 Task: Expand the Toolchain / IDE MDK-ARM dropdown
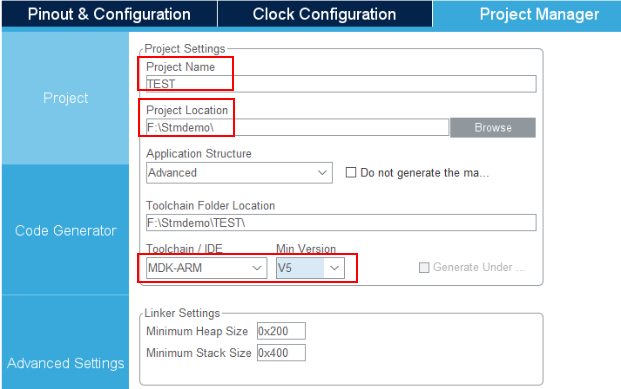point(206,268)
